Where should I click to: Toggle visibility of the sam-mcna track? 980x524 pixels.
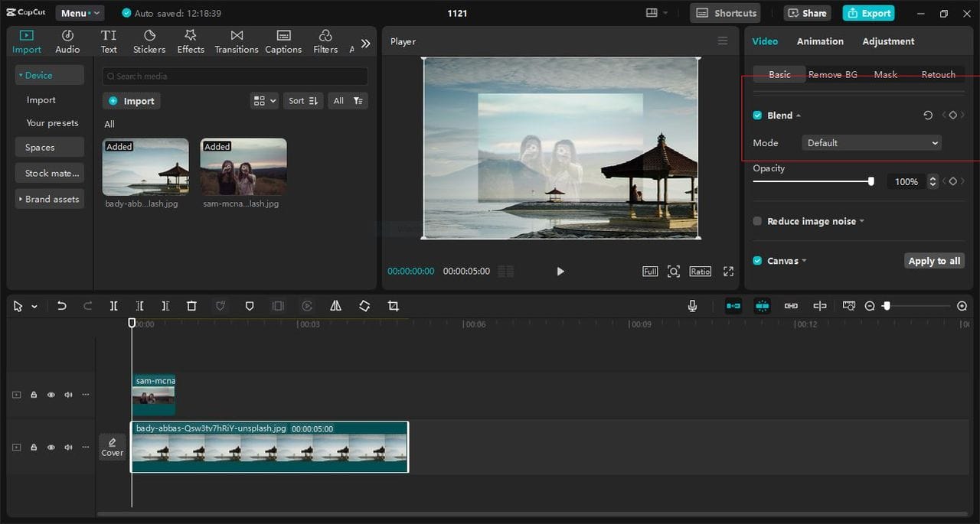51,394
